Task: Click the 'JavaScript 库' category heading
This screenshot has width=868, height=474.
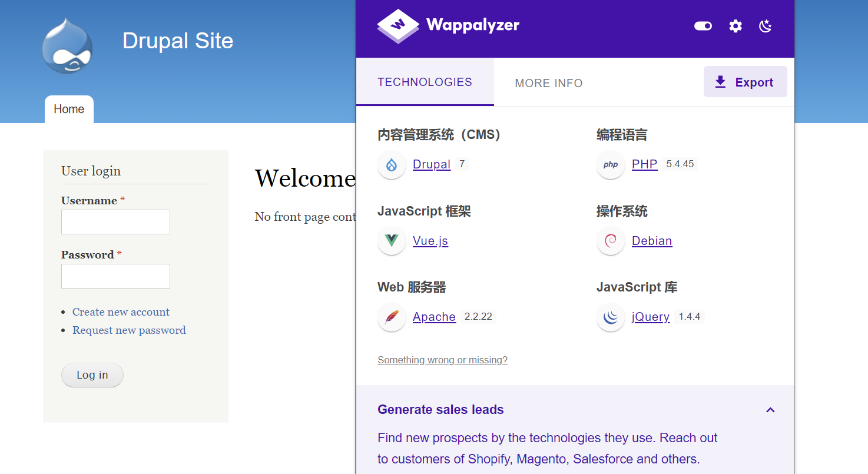Action: (x=637, y=287)
